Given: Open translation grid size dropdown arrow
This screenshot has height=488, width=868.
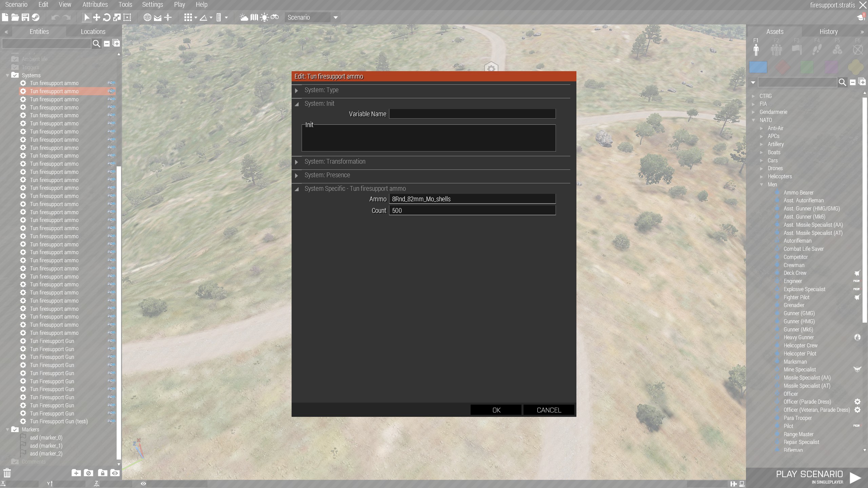Looking at the screenshot, I should click(196, 18).
